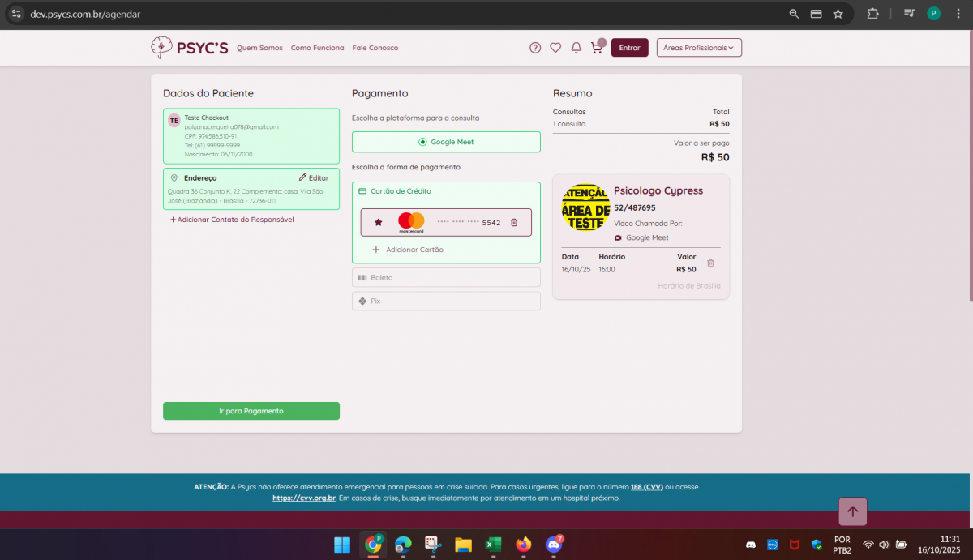This screenshot has height=560, width=973.
Task: Click the scroll-to-top arrow button
Action: pyautogui.click(x=852, y=511)
